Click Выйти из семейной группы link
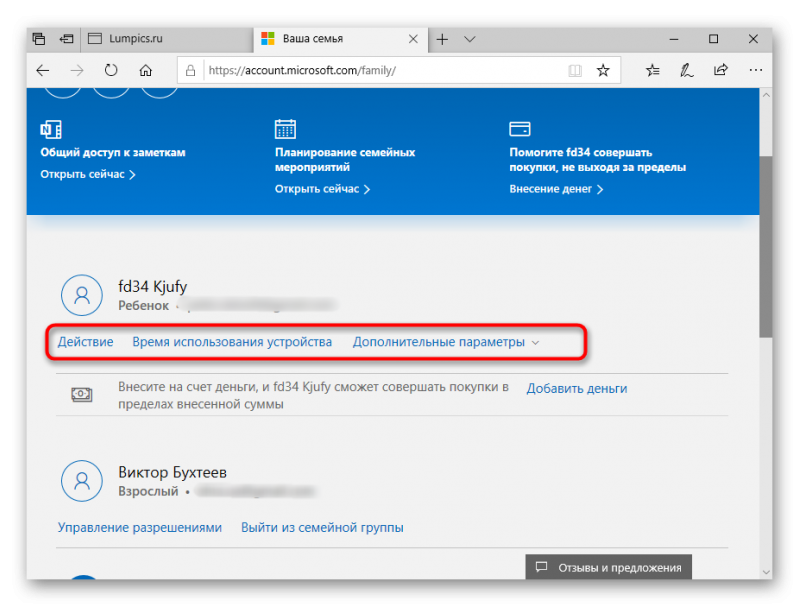This screenshot has height=607, width=800. (322, 527)
